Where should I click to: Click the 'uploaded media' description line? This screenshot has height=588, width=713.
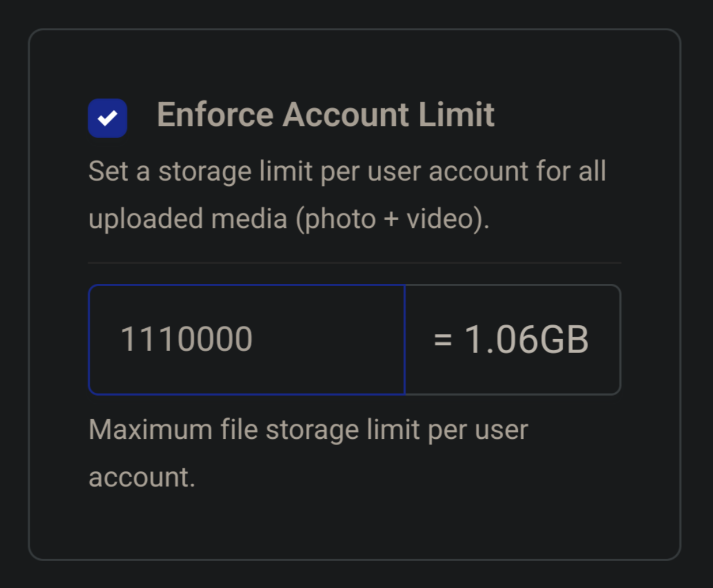[x=289, y=219]
